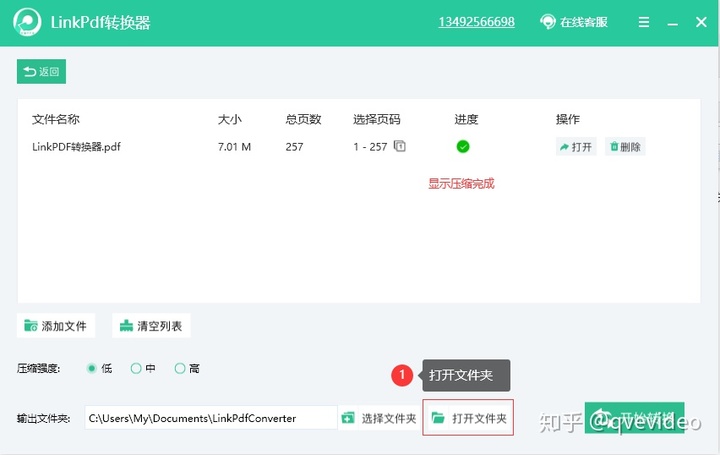Click the output folder path field

coord(211,418)
